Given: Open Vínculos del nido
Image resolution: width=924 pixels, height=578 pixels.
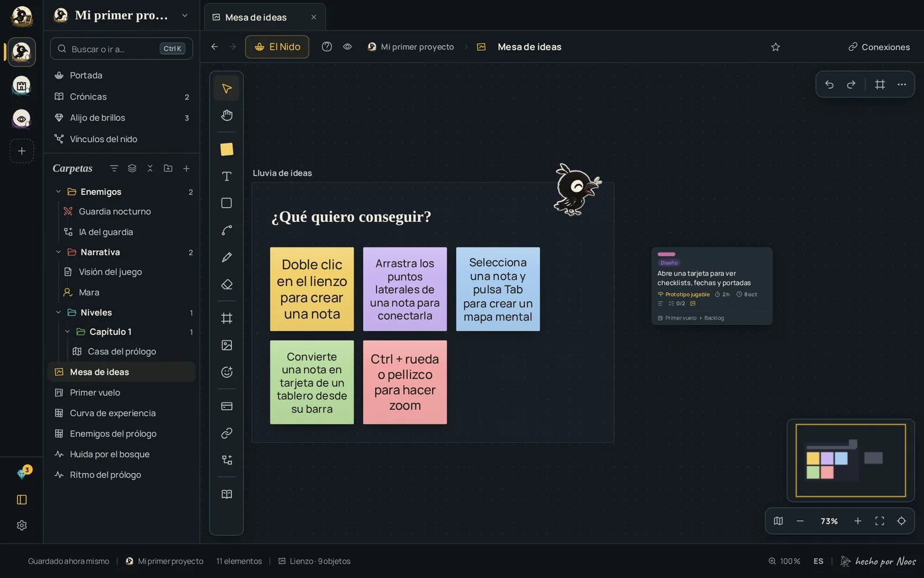Looking at the screenshot, I should (122, 139).
